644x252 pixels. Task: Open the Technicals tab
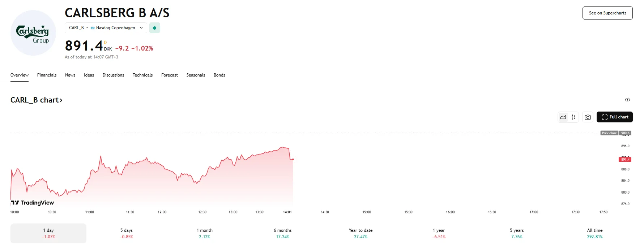pos(142,75)
